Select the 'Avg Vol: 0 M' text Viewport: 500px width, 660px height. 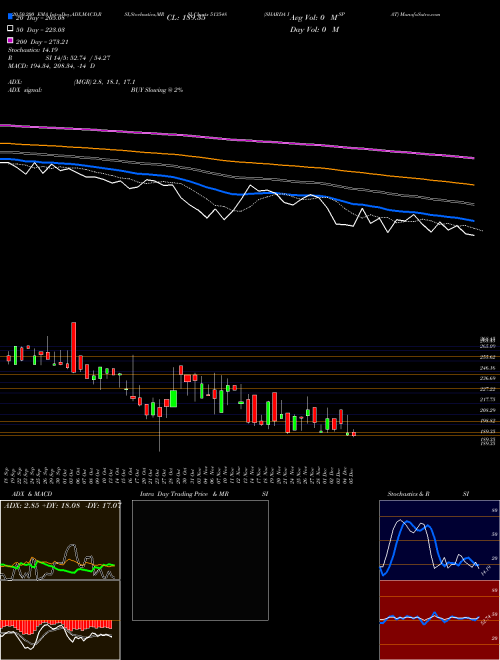tap(314, 18)
